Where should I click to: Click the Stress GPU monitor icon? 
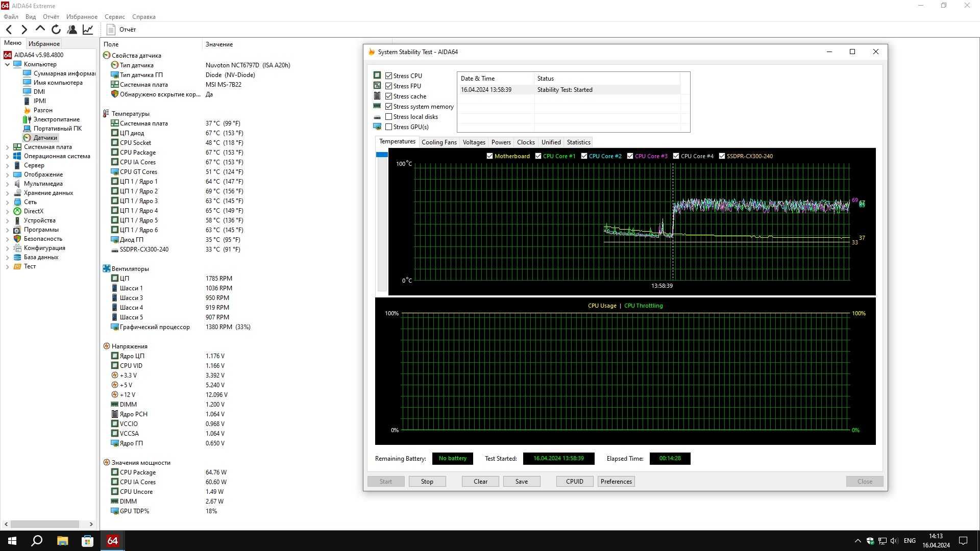pyautogui.click(x=377, y=127)
